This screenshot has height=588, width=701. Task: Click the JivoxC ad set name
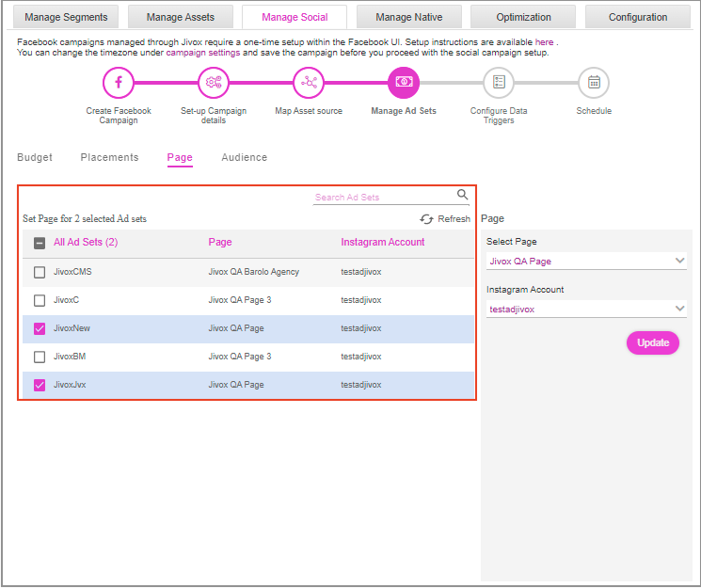coord(66,300)
